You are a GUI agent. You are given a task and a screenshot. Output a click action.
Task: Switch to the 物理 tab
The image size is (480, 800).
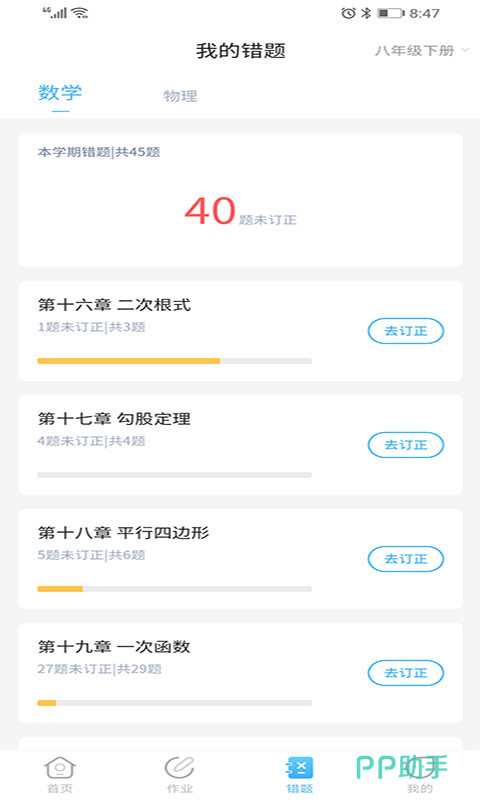point(180,96)
